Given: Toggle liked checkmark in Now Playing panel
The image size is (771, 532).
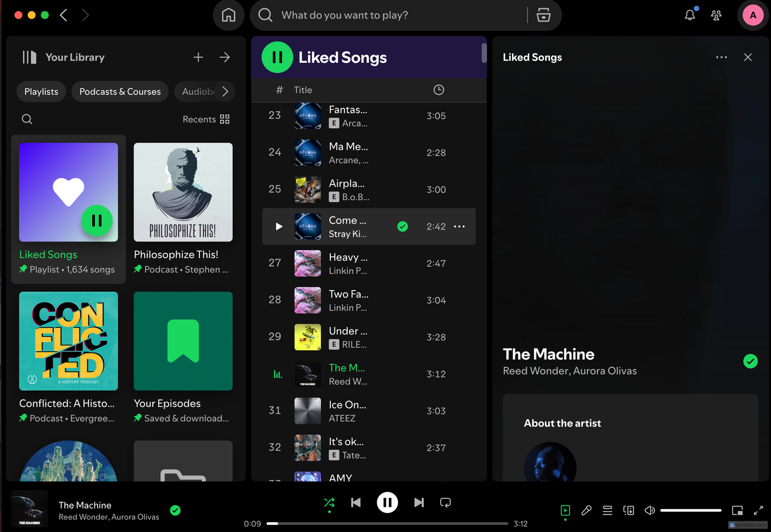Looking at the screenshot, I should point(750,361).
